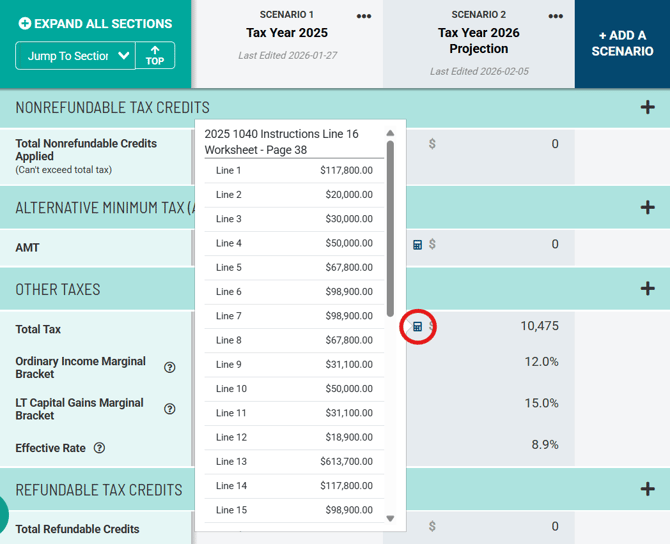Click the calculator icon beside Total Tax
Viewport: 670px width, 544px height.
417,327
